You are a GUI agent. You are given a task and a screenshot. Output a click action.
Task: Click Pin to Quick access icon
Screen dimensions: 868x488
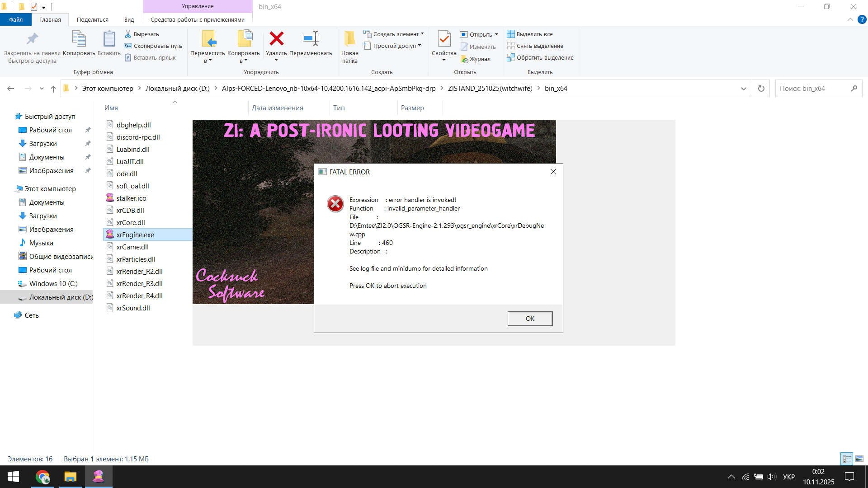click(x=32, y=39)
